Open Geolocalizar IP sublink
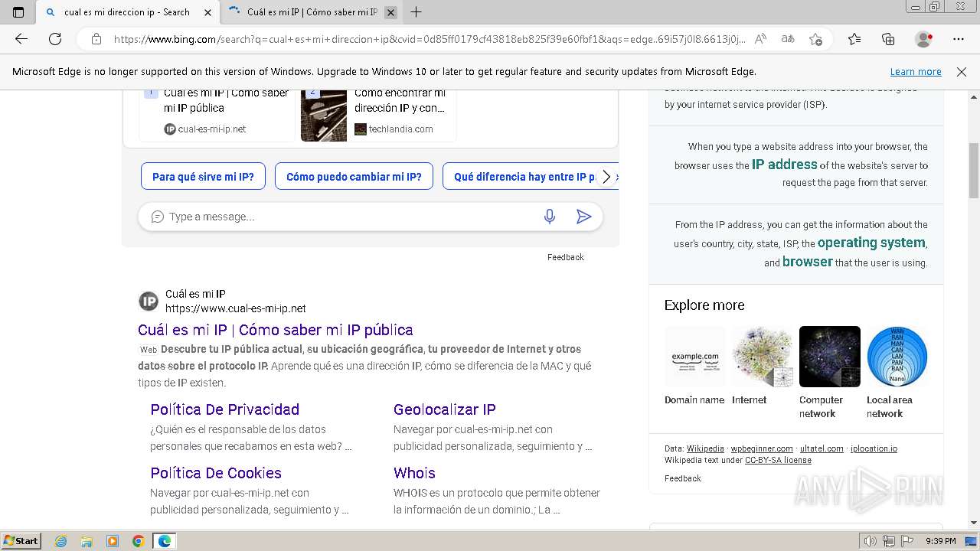Viewport: 980px width, 551px height. pyautogui.click(x=445, y=409)
